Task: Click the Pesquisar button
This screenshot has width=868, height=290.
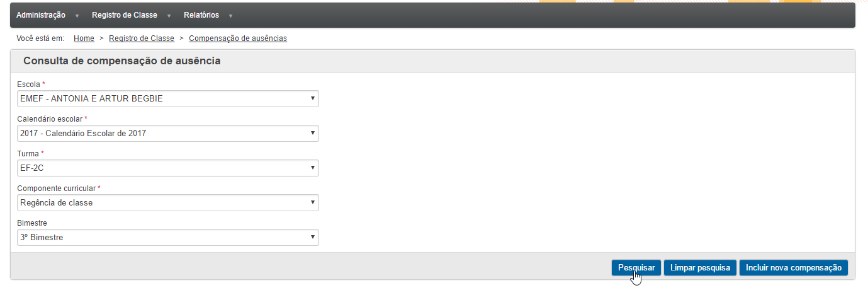Action: pos(636,268)
